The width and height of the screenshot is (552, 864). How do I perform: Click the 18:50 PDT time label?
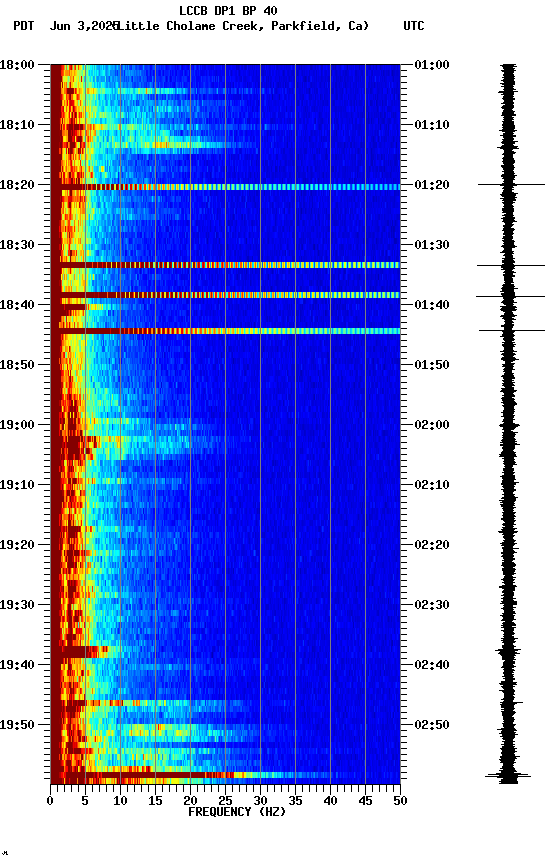pos(17,365)
